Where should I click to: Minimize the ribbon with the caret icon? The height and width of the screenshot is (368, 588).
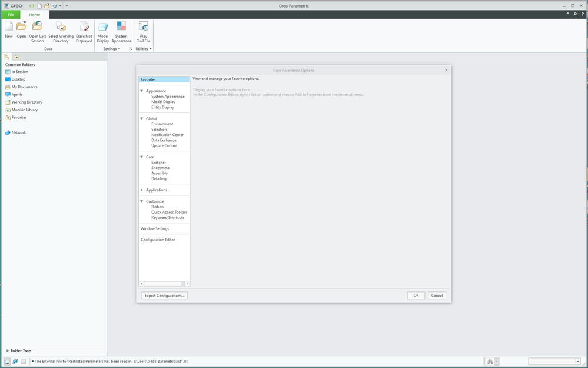(x=568, y=14)
